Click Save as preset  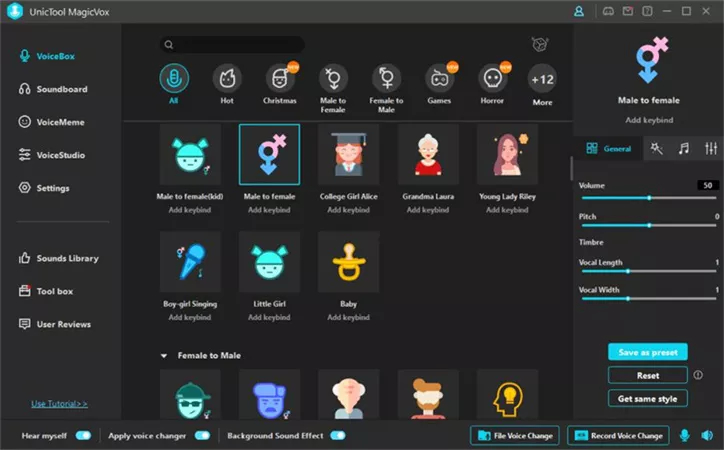point(648,352)
